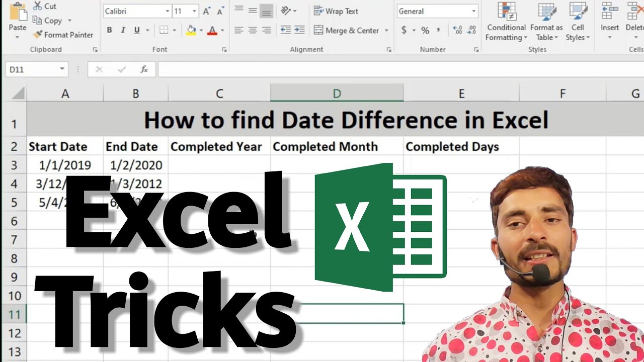Image resolution: width=644 pixels, height=362 pixels.
Task: Apply borders with the Borders icon
Action: [x=164, y=30]
